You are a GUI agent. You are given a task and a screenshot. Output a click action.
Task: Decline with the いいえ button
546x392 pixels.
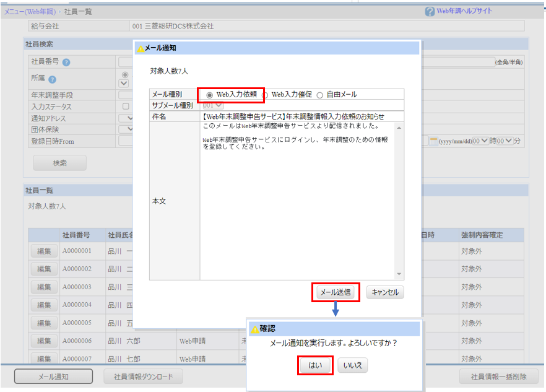click(x=353, y=365)
